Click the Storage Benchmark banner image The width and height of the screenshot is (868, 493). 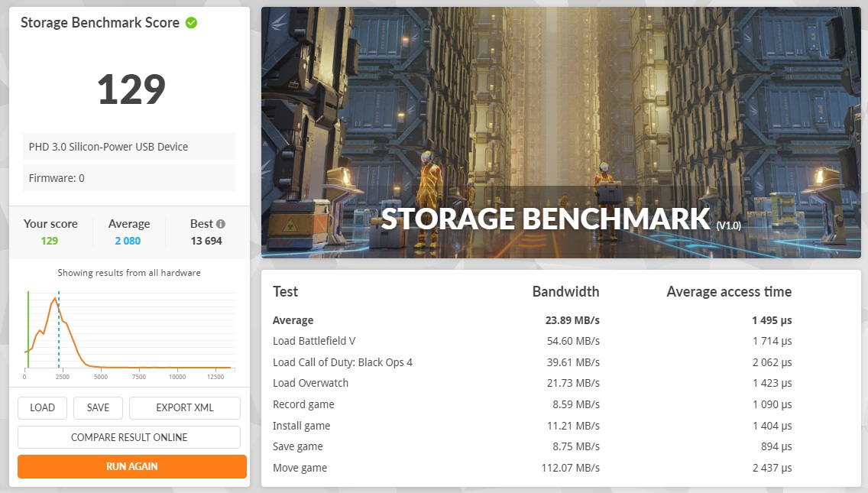(561, 132)
